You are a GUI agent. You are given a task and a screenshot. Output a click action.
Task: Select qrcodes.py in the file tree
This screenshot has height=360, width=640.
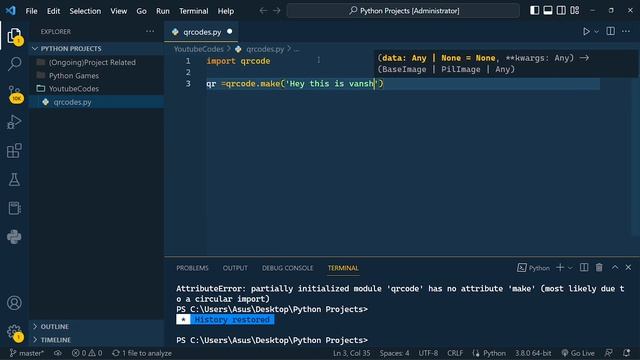point(96,102)
